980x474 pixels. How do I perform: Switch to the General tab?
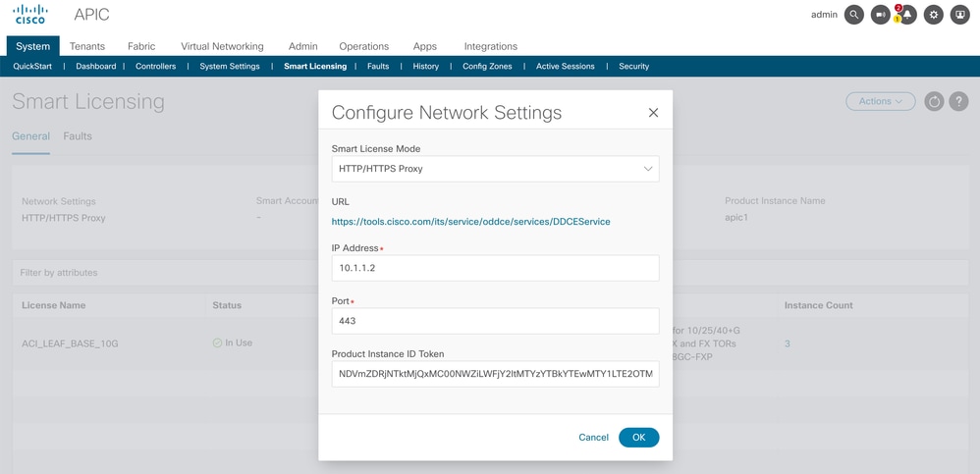pos(30,136)
